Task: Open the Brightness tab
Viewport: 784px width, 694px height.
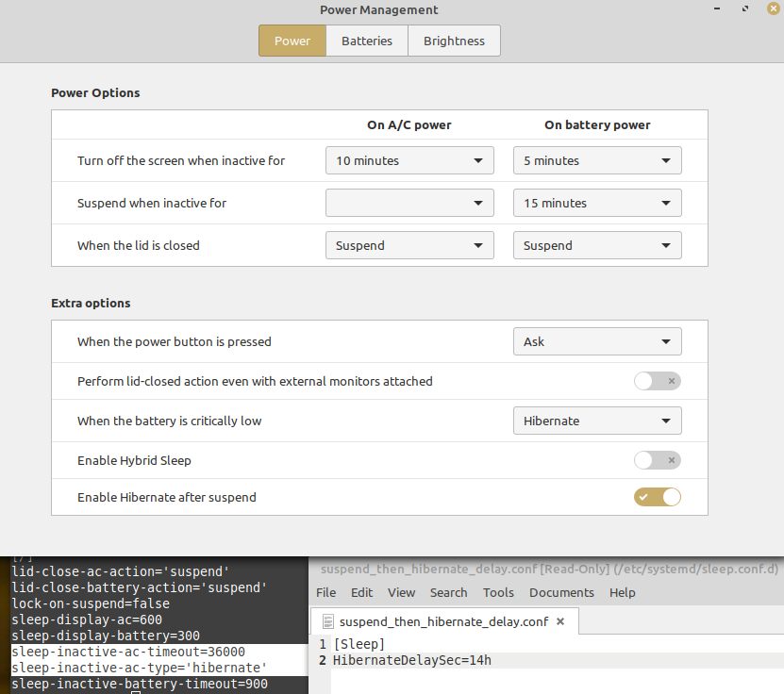Action: (x=454, y=41)
